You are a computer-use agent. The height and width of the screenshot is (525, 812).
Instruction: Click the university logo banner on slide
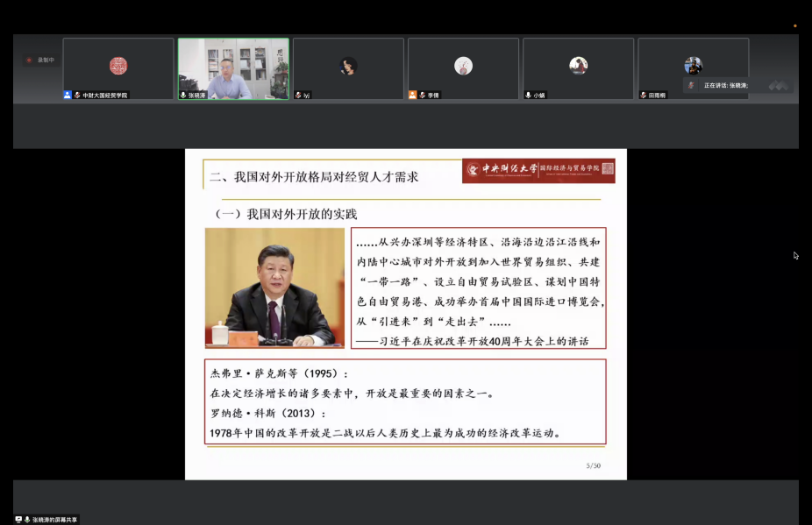[x=538, y=170]
